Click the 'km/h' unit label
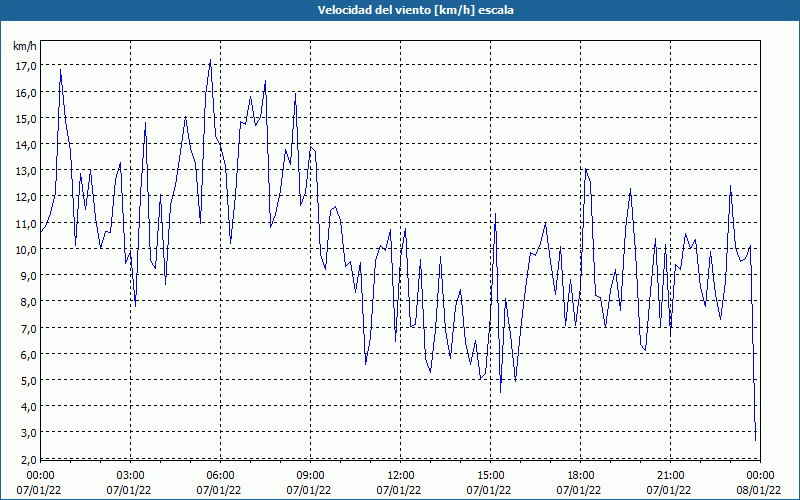Screen dimensions: 800x500 24,46
